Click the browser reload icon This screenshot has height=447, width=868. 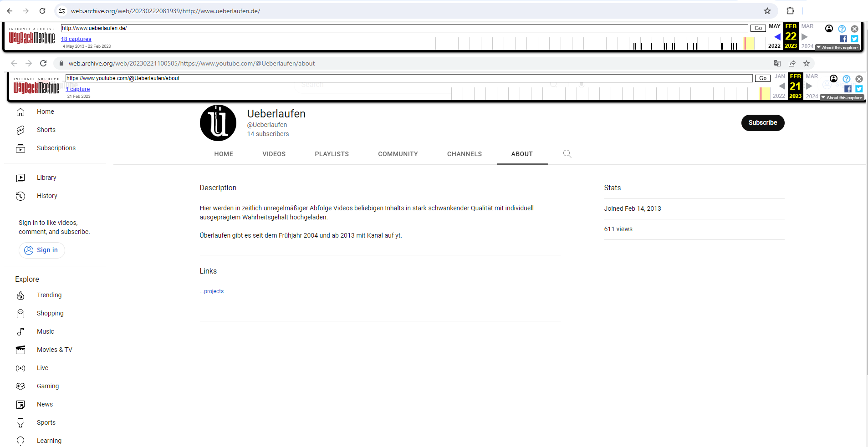coord(42,11)
